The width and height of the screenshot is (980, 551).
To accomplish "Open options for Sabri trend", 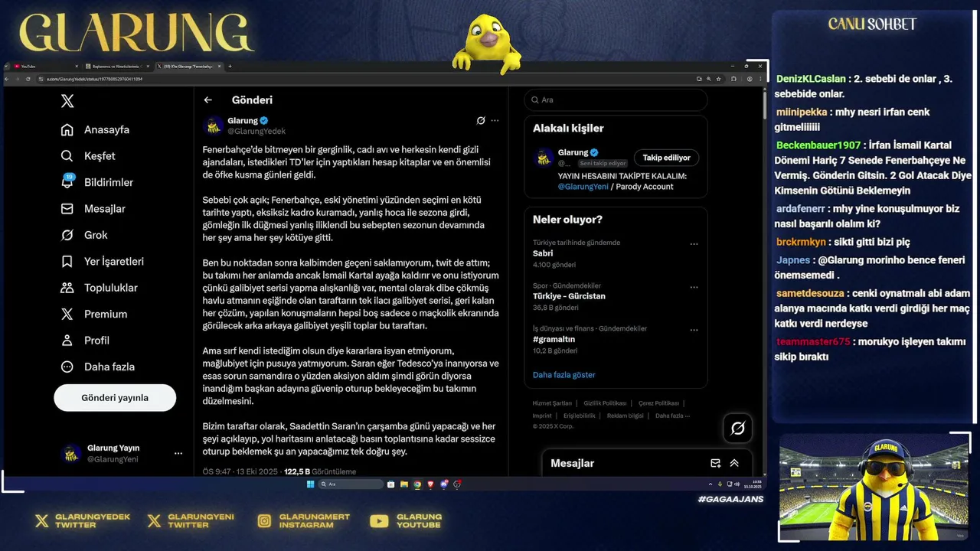I will point(694,245).
